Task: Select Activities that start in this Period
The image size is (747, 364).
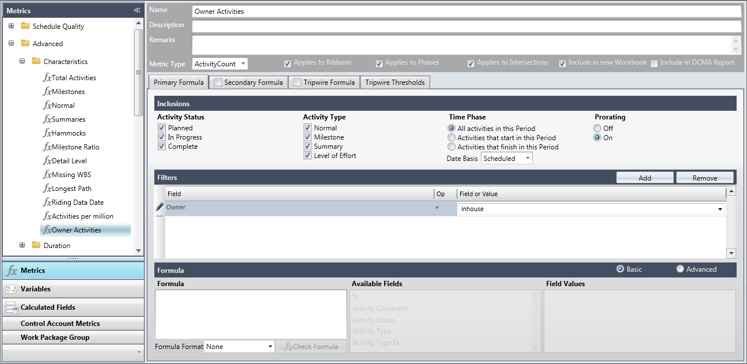Action: click(451, 138)
